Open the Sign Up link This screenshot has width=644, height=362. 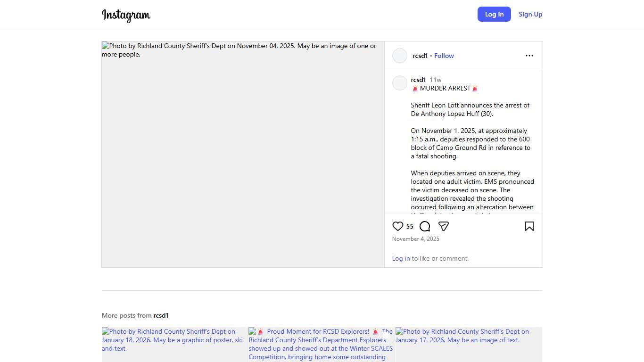530,14
